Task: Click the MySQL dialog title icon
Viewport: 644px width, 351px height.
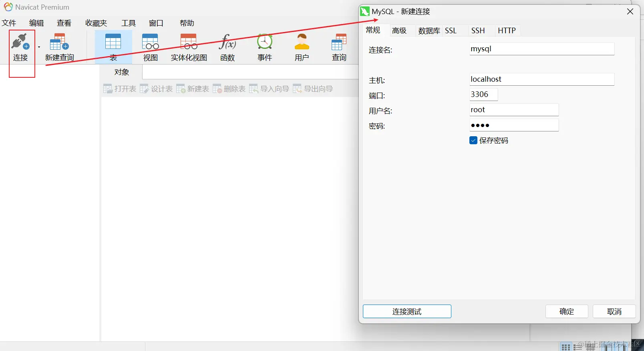Action: [x=365, y=12]
